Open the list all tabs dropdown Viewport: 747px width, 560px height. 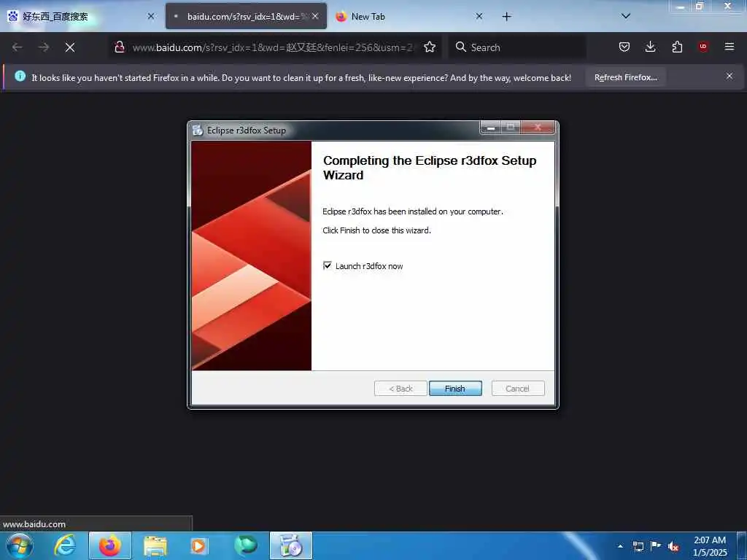pos(626,16)
